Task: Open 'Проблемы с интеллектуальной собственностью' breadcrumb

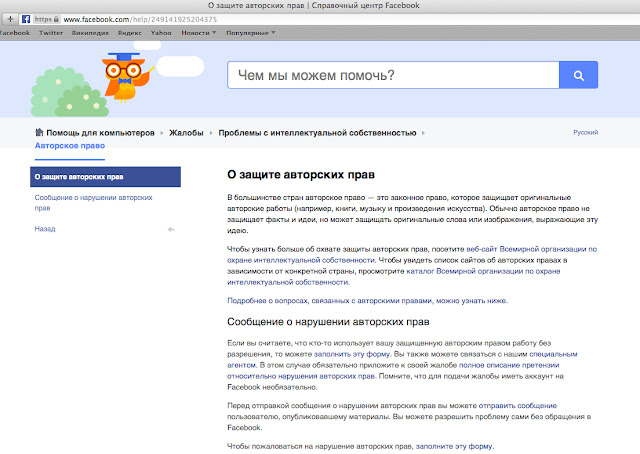Action: (317, 133)
